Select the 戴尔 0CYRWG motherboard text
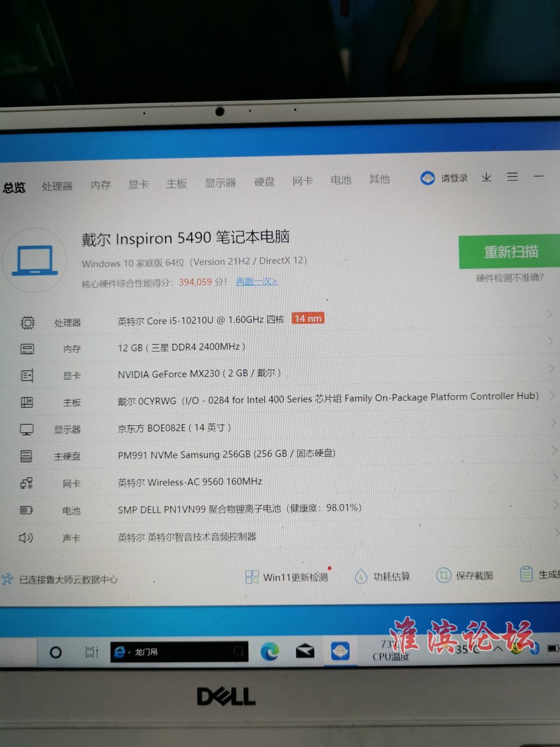This screenshot has width=560, height=747. point(328,398)
